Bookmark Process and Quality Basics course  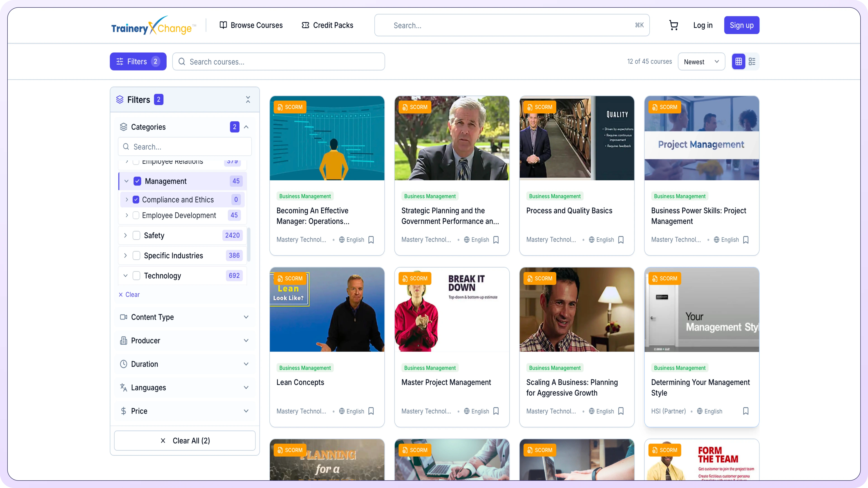coord(621,240)
